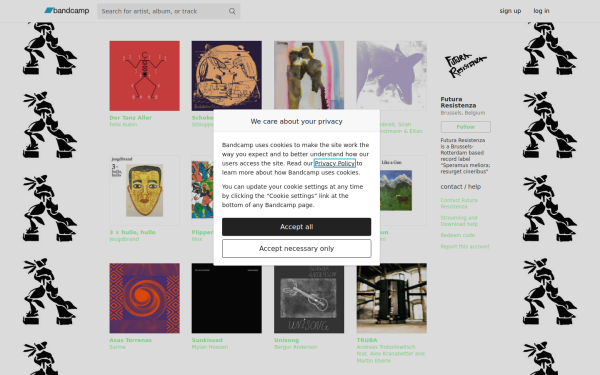This screenshot has height=375, width=600.
Task: Click Report this account link
Action: point(465,246)
